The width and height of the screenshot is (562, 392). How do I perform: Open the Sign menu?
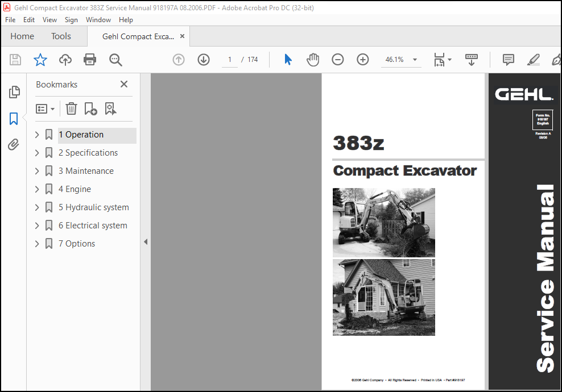tap(71, 20)
